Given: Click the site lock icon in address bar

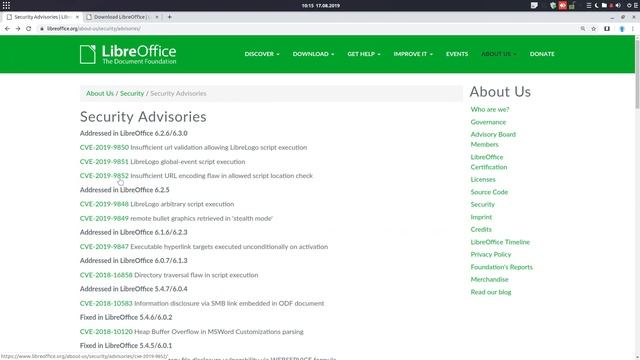Looking at the screenshot, I should pyautogui.click(x=42, y=29).
